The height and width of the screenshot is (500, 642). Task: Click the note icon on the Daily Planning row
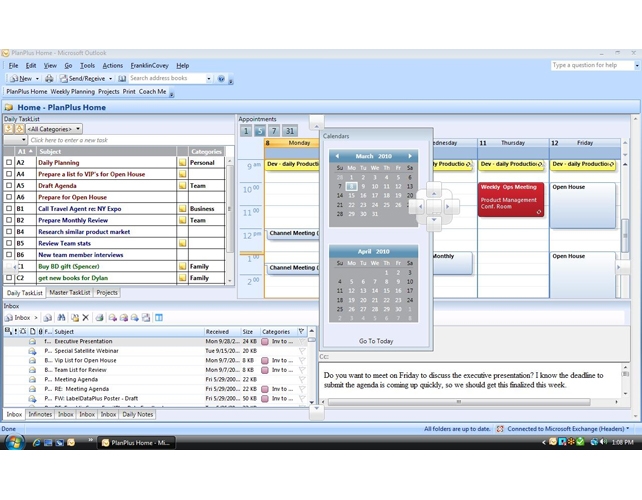pos(183,163)
